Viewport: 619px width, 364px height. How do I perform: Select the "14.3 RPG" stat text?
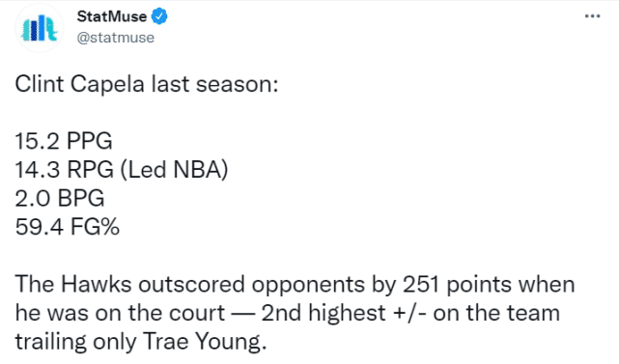pos(65,170)
